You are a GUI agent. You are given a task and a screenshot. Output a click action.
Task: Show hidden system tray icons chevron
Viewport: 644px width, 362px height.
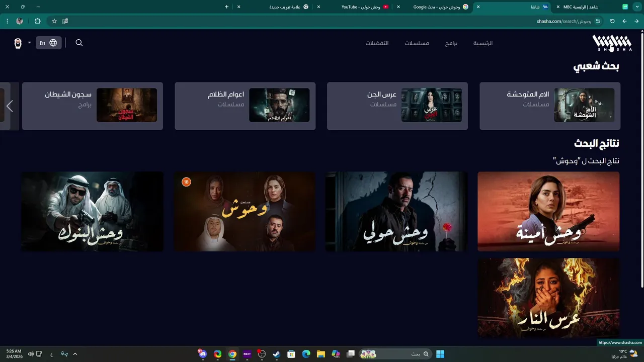click(x=75, y=354)
